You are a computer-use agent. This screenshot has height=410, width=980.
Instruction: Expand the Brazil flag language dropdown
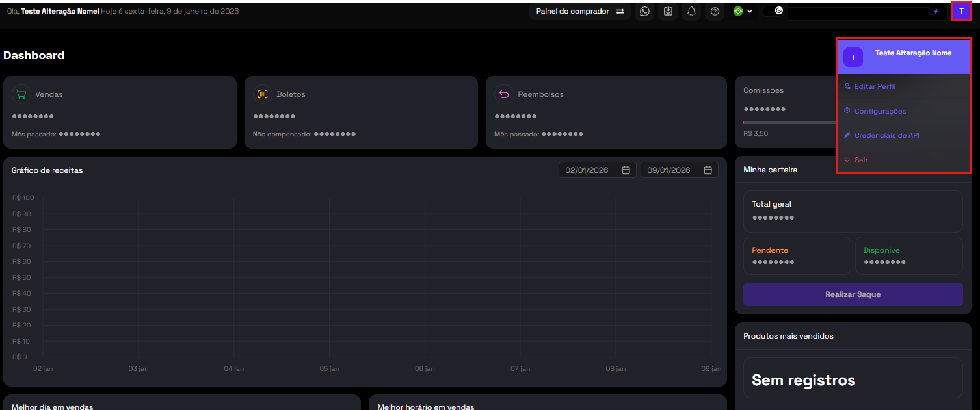click(743, 11)
